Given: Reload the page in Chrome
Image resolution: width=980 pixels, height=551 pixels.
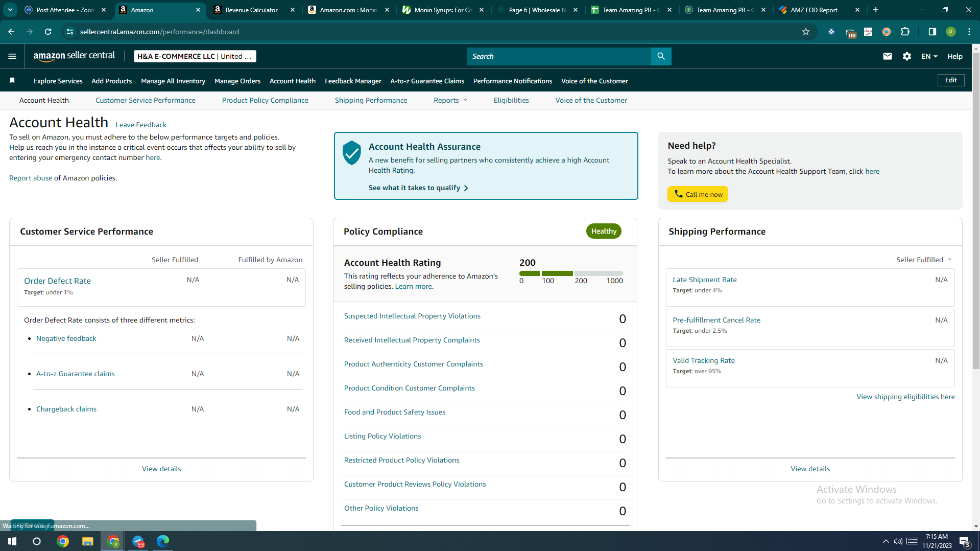Looking at the screenshot, I should (48, 32).
